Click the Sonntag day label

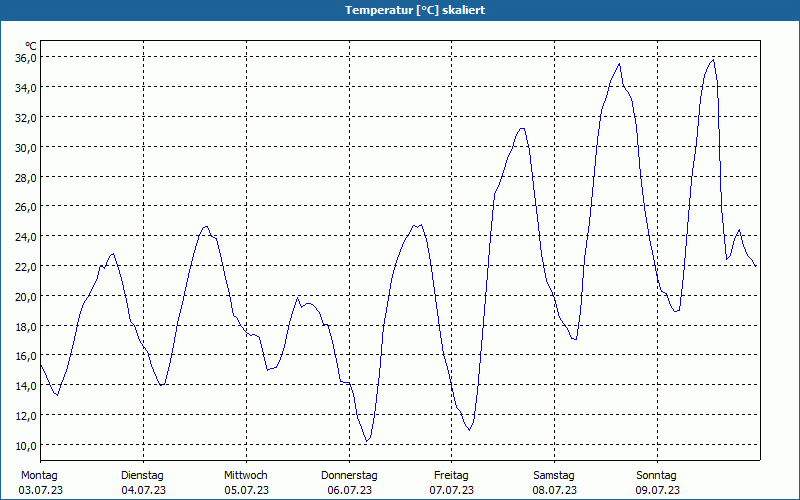coord(657,475)
